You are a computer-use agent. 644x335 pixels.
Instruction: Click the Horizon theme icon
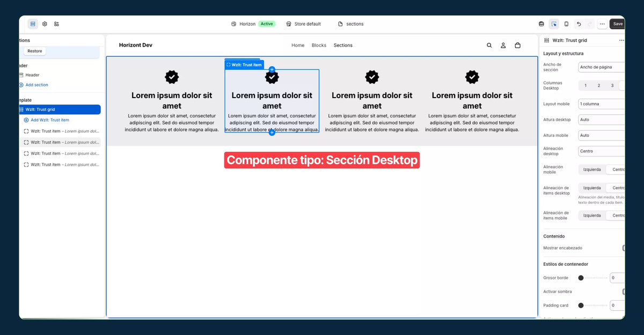click(234, 24)
